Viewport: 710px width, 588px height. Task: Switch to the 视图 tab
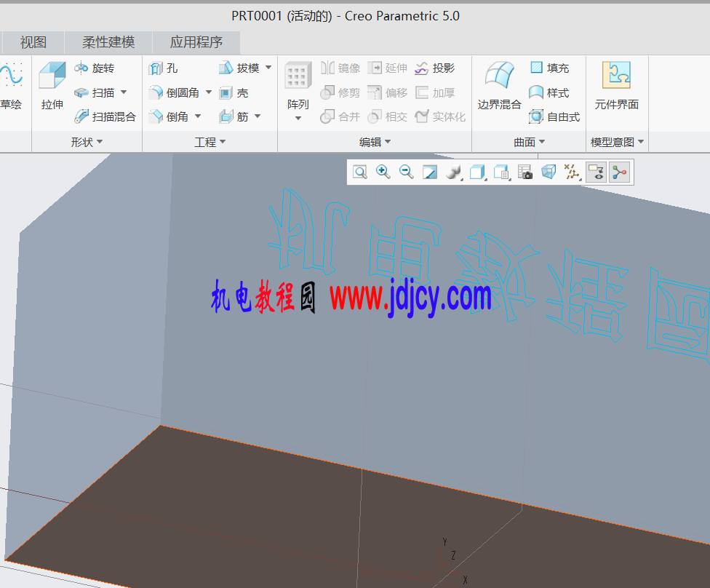point(33,43)
